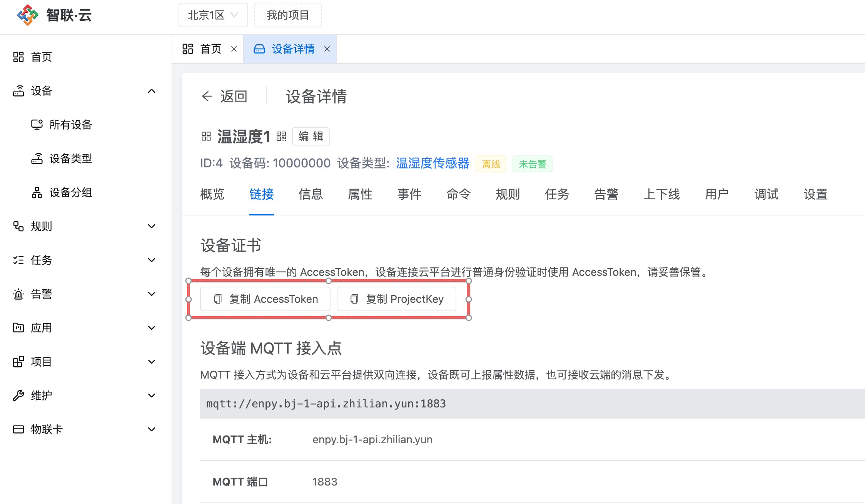Image resolution: width=865 pixels, height=504 pixels.
Task: Switch to the 调试 tab
Action: coord(766,194)
